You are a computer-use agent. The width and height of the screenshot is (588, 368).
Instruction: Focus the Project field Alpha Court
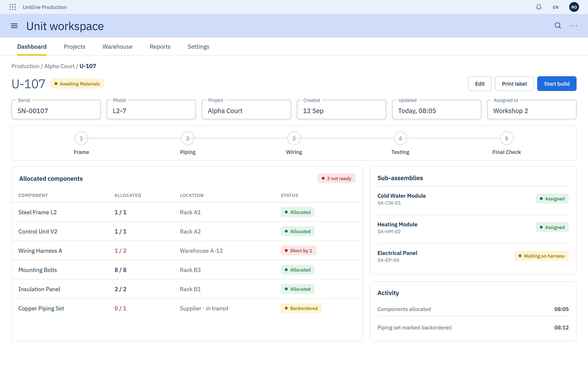click(246, 110)
